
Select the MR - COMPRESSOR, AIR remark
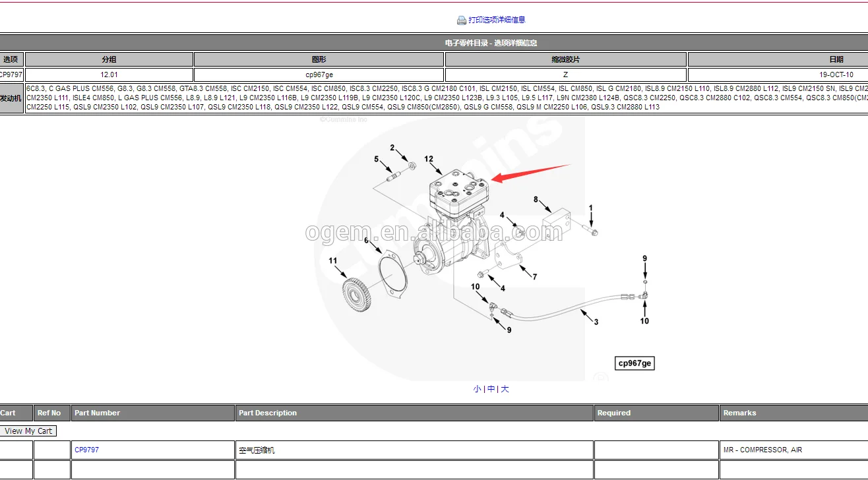(x=762, y=450)
